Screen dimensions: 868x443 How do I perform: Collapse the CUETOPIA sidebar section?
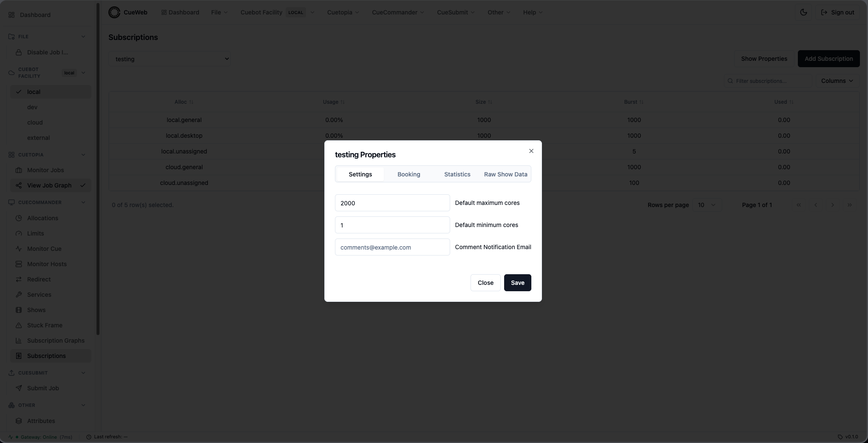click(83, 155)
